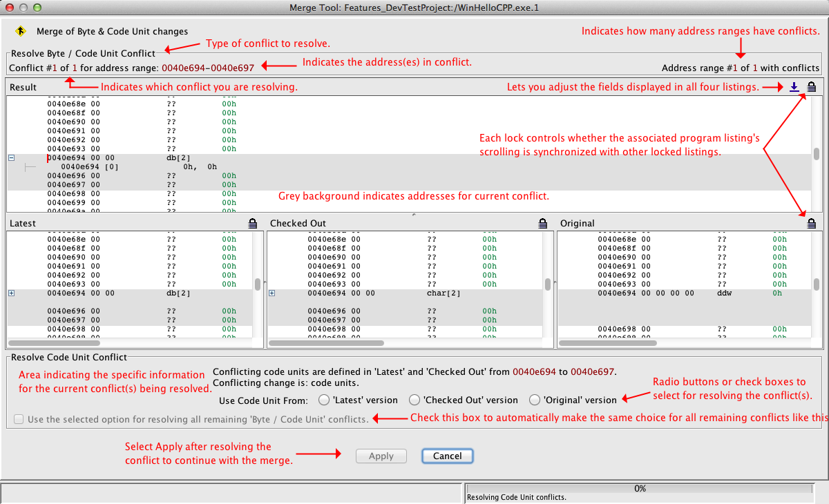Click the Result listing vertical scrollbar
The image size is (829, 504).
[x=817, y=153]
